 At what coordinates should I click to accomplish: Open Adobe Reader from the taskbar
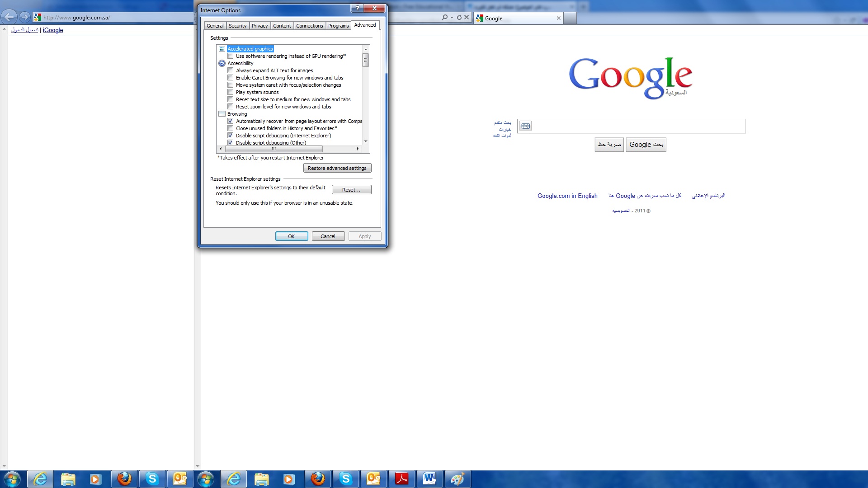[x=401, y=479]
